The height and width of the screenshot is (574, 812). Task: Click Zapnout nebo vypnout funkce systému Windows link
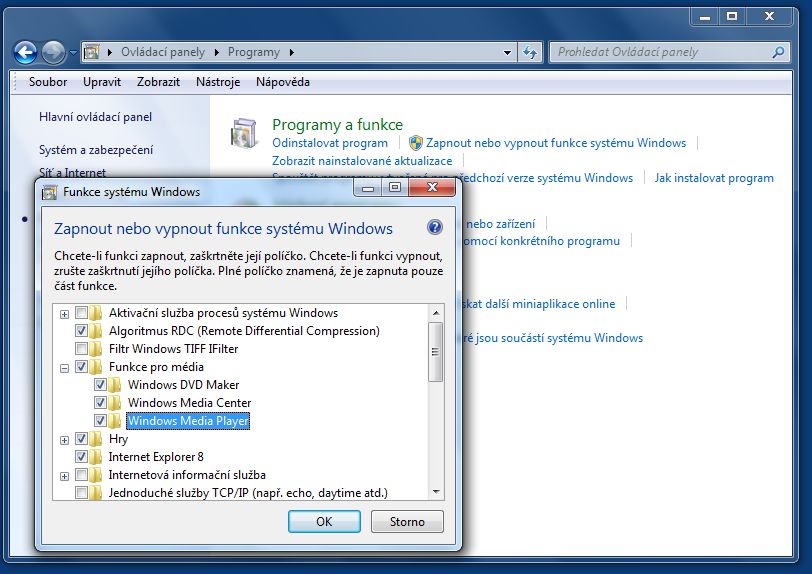pyautogui.click(x=556, y=143)
